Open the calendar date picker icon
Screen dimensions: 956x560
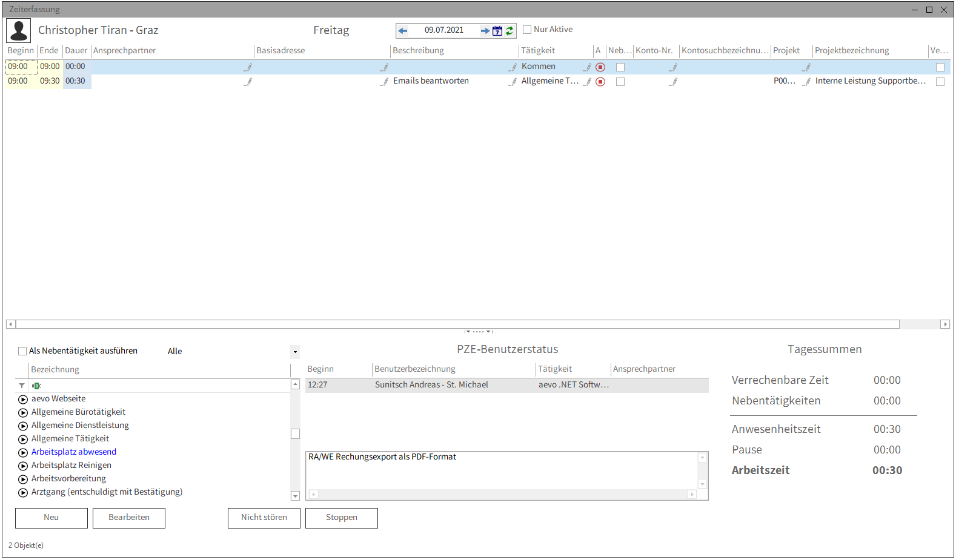pos(497,30)
